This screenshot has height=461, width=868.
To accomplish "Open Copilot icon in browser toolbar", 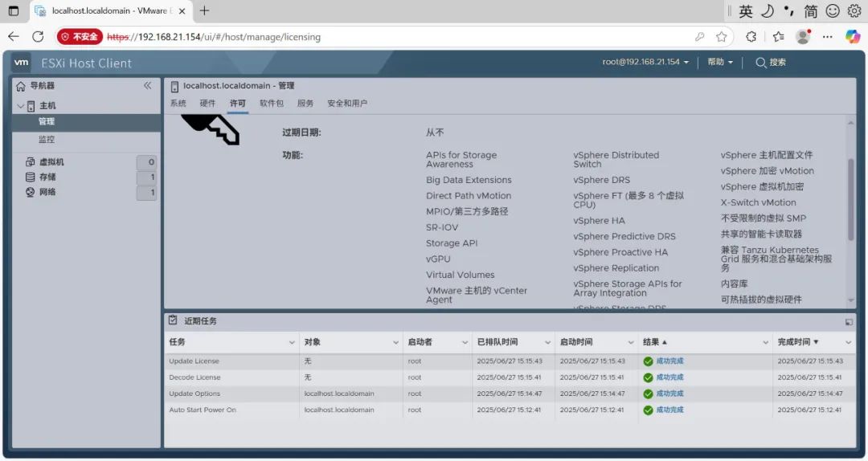I will [853, 36].
